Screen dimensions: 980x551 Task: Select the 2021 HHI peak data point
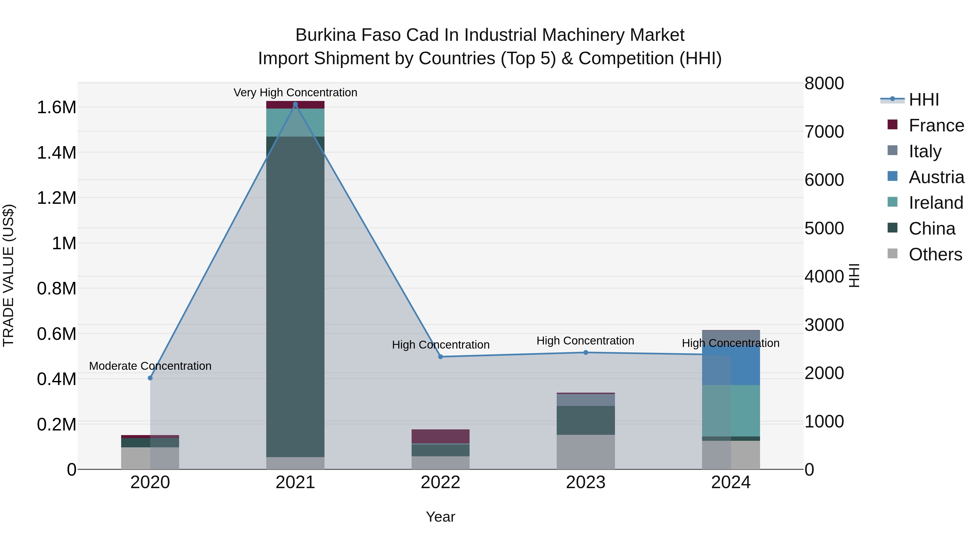pos(295,104)
